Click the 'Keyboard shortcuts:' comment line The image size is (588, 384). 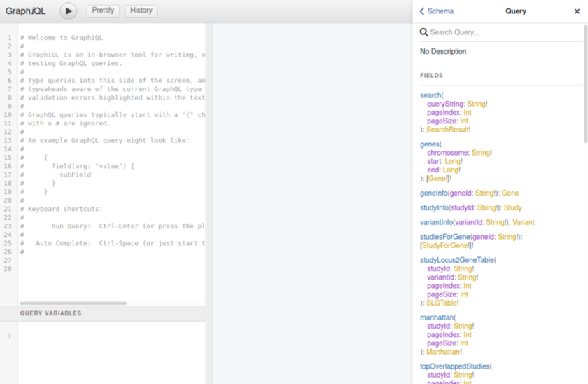tap(61, 209)
